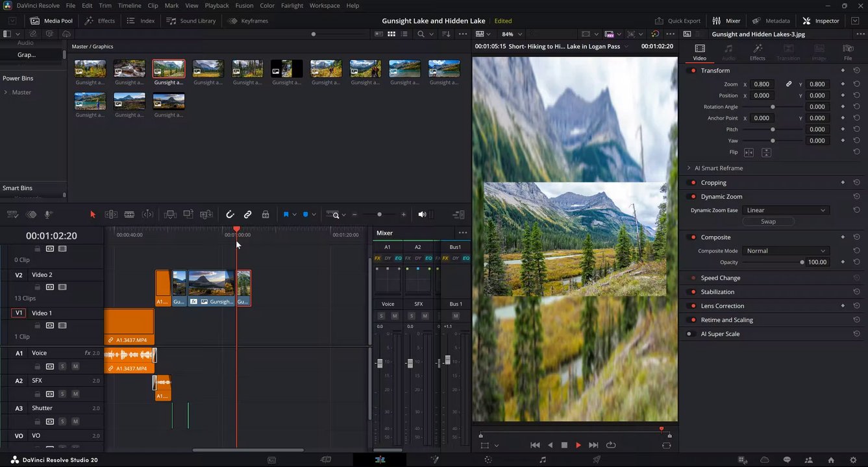Screen dimensions: 868x467
Task: Select the arrow Selection Mode tool
Action: (x=92, y=215)
